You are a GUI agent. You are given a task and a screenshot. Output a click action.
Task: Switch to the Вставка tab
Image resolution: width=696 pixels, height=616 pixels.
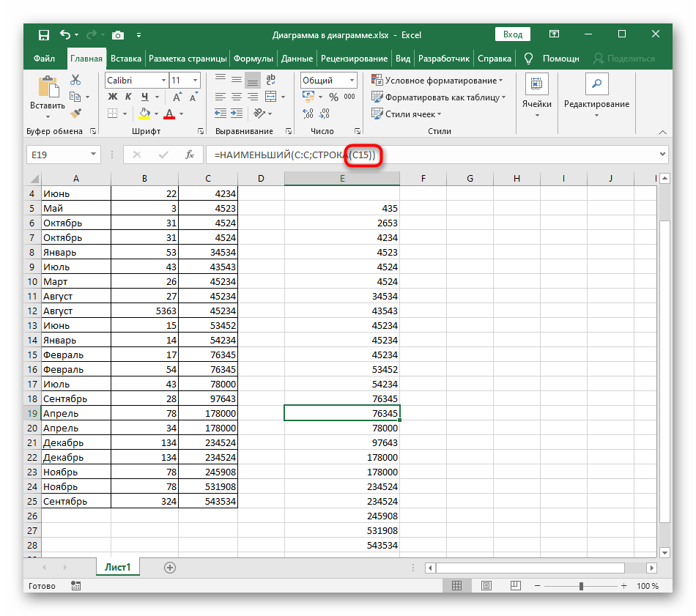(x=126, y=59)
